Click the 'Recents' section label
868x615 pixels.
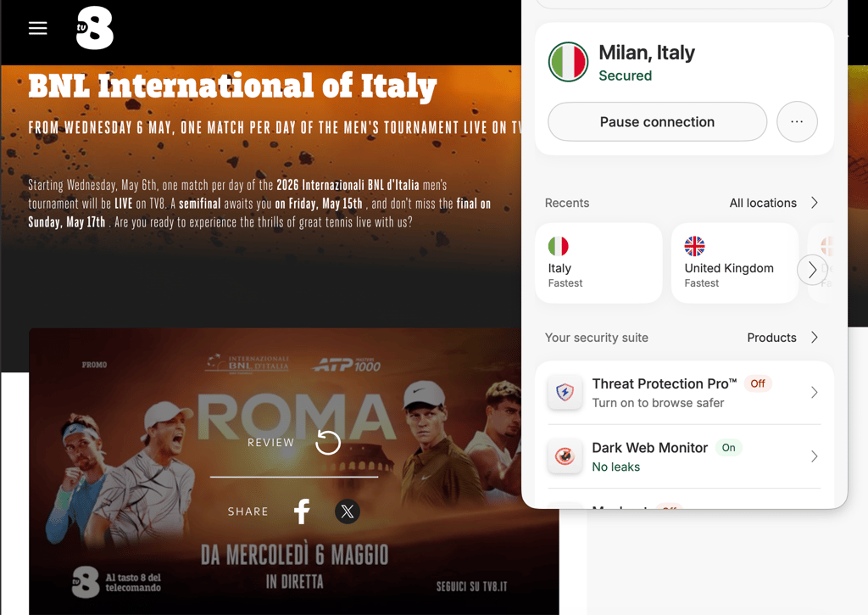(567, 203)
